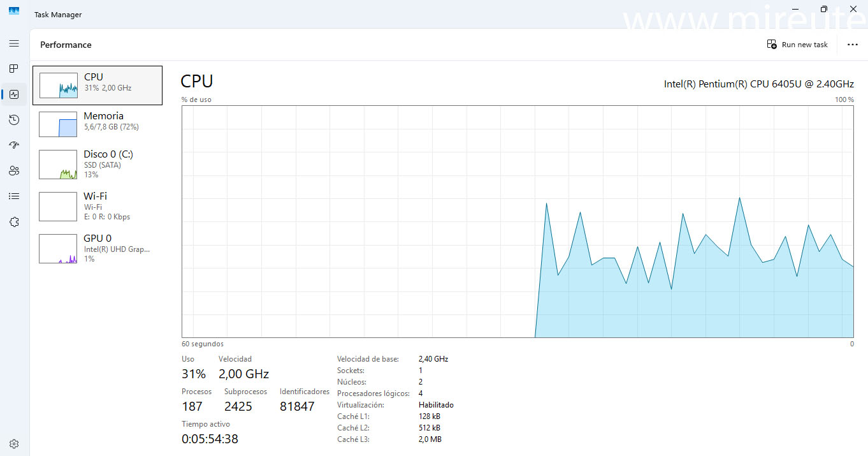Click the Sockets label
868x456 pixels.
351,371
